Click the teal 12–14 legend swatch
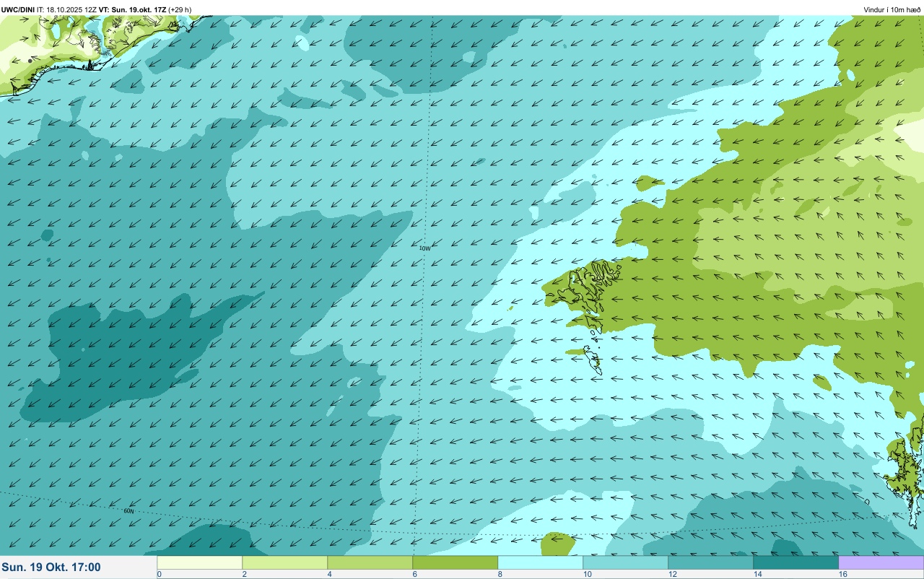The width and height of the screenshot is (924, 579). coord(711,562)
